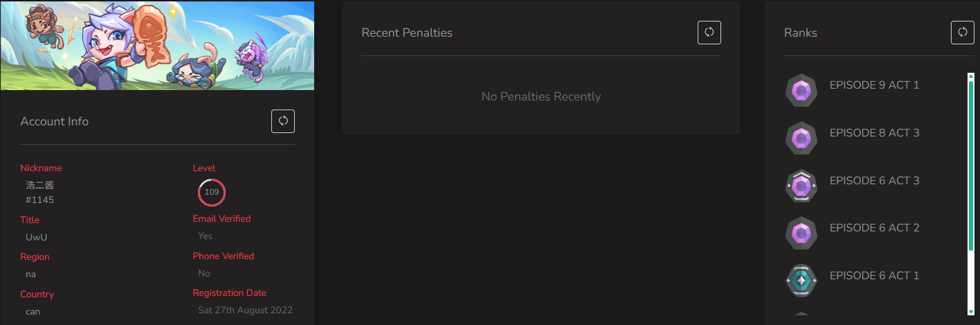Click the Episode 9 Act 1 rank badge

pyautogui.click(x=801, y=90)
